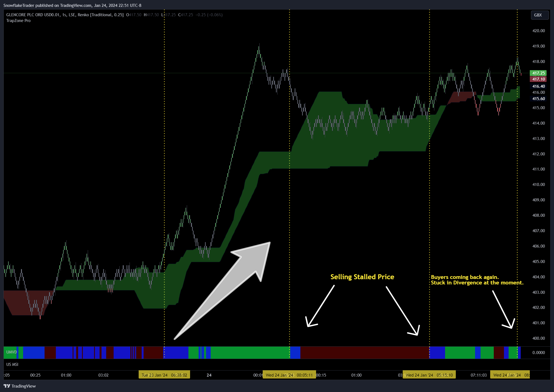Screen dimensions: 554x392
Task: Click the UMVD indicator label
Action: (12, 352)
